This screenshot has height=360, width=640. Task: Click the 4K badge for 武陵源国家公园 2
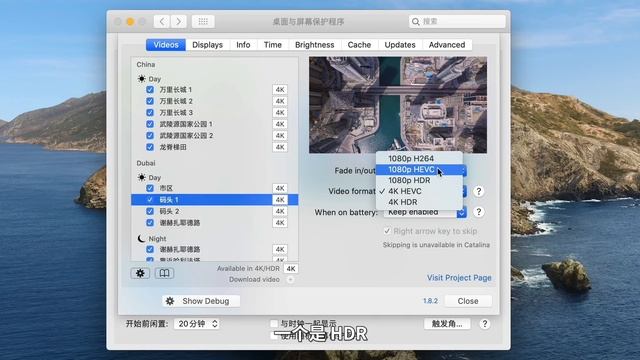click(x=280, y=136)
